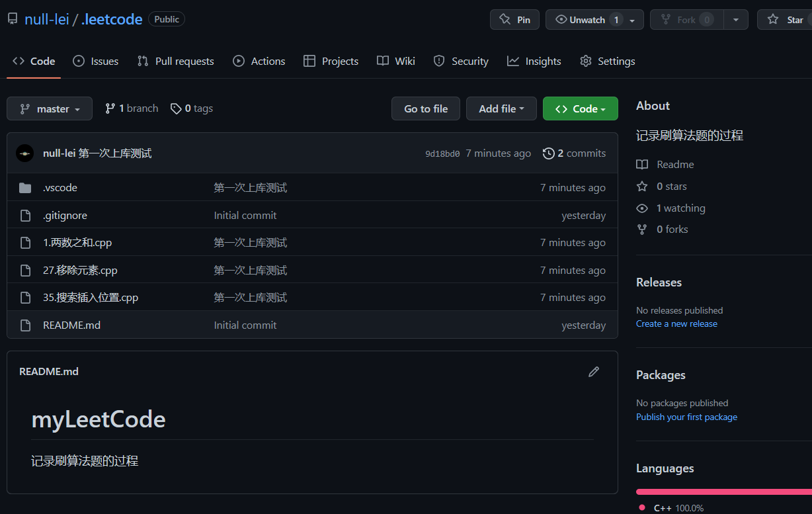Open README.md in the file list
The width and height of the screenshot is (812, 514).
tap(71, 325)
